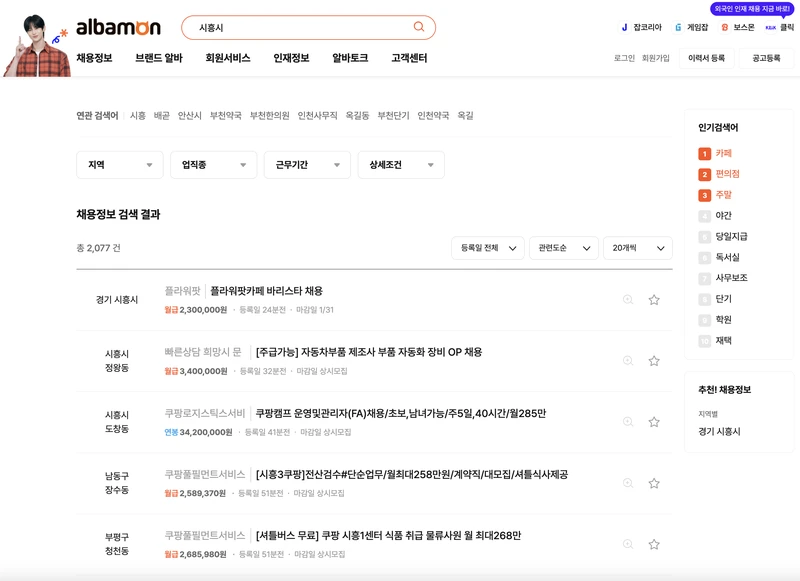Star the 쿠팡로지스틱스서비스 listing

click(x=653, y=420)
